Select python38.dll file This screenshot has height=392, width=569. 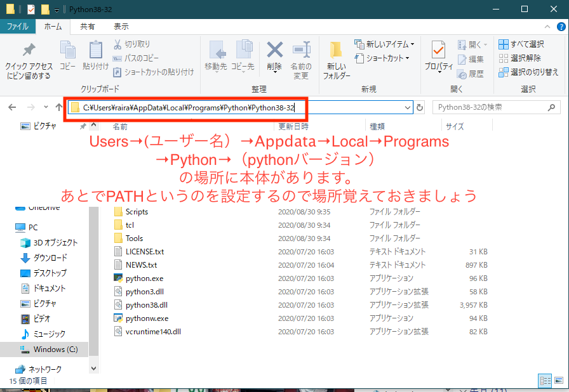[141, 305]
